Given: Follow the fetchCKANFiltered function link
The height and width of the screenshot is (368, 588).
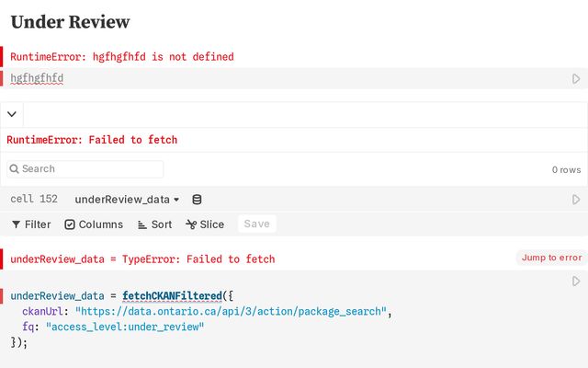Looking at the screenshot, I should 172,296.
